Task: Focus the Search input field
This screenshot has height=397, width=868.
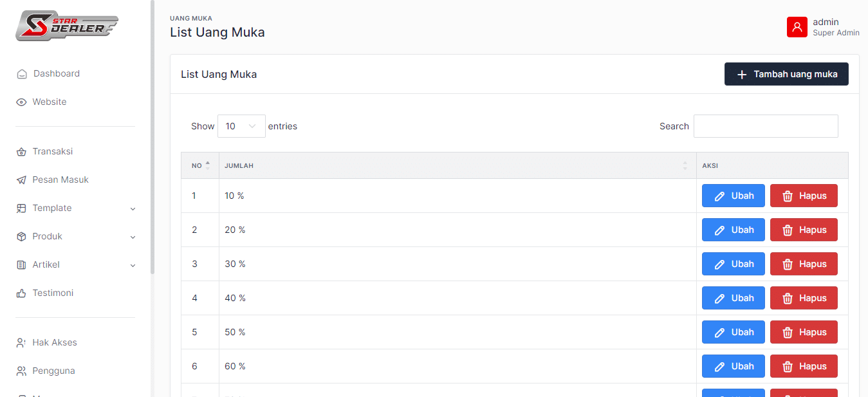Action: [x=766, y=126]
